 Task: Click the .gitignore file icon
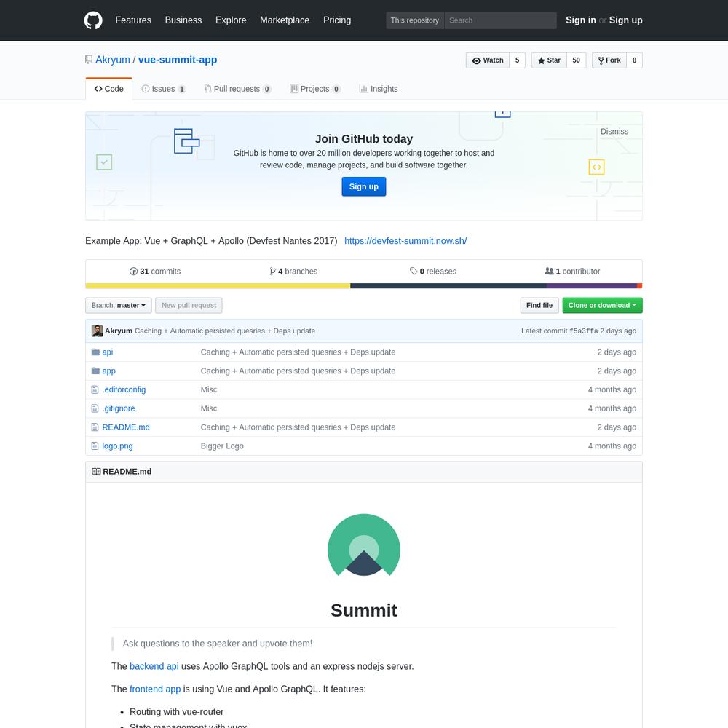(x=95, y=408)
